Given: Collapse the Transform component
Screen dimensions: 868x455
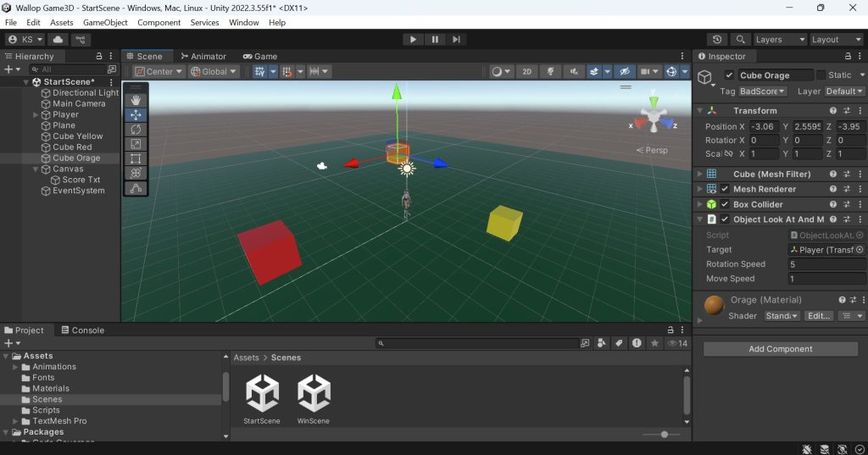Looking at the screenshot, I should click(x=699, y=111).
